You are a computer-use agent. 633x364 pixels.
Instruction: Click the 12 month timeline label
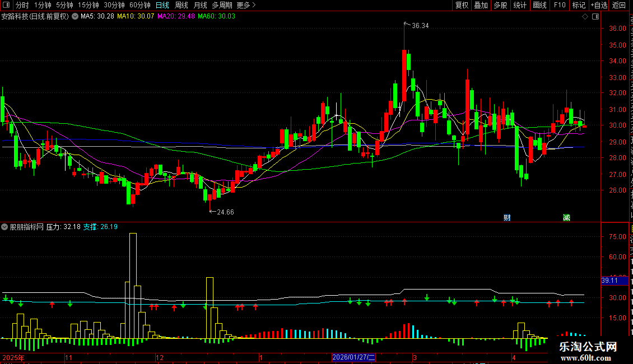tap(160, 357)
